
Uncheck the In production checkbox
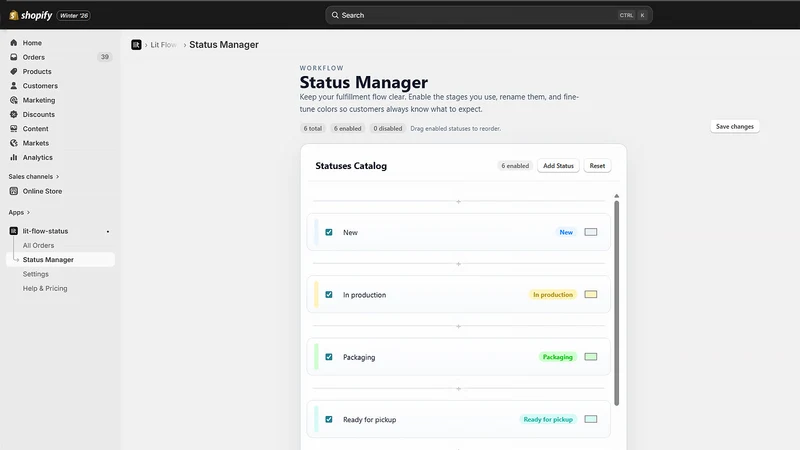tap(329, 294)
